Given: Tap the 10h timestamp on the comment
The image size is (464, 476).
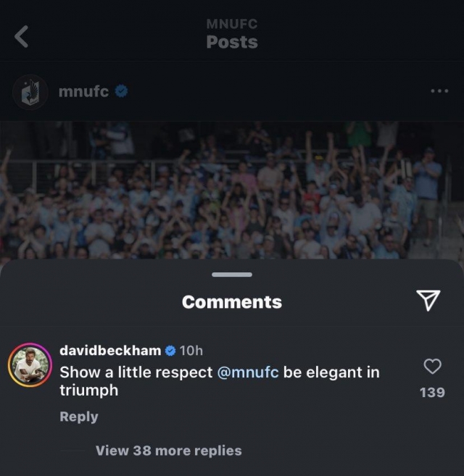Looking at the screenshot, I should (x=191, y=351).
